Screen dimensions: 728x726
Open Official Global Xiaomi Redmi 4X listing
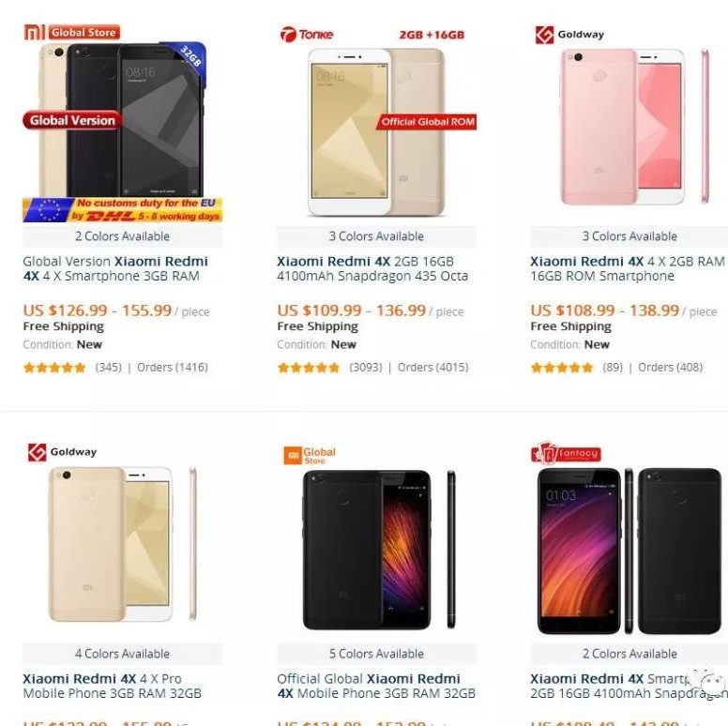376,686
